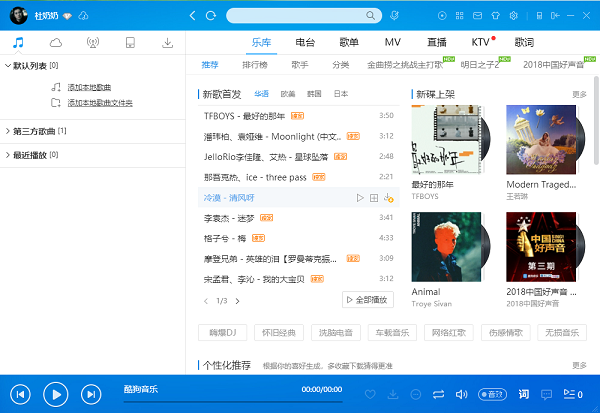This screenshot has height=413, width=600.
Task: Go back with the left arrow
Action: point(192,16)
